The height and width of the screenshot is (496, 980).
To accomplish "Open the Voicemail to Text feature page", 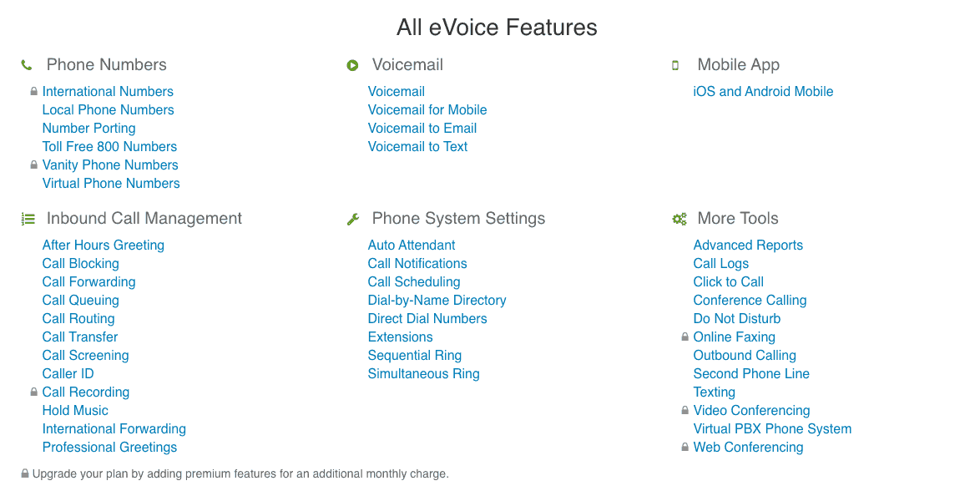I will [x=417, y=146].
